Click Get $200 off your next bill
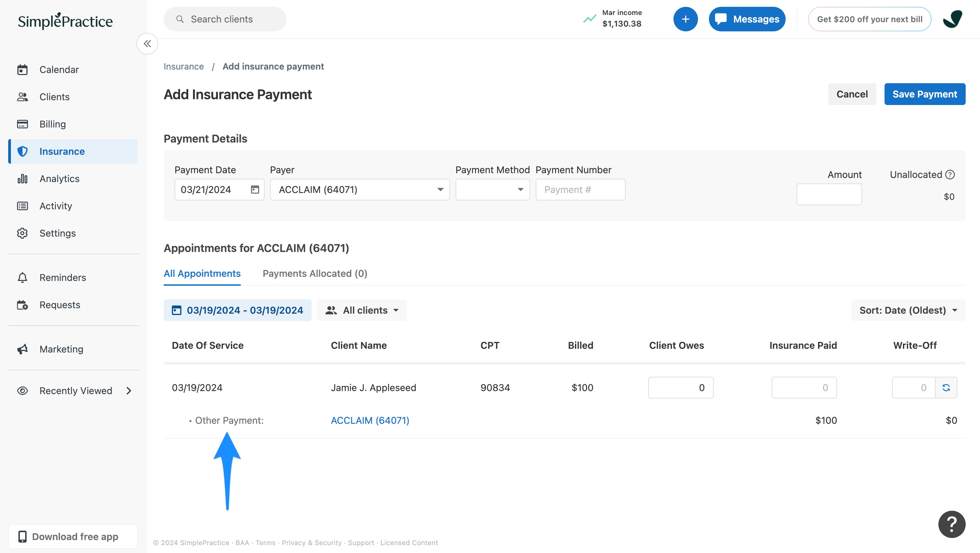This screenshot has width=980, height=553. [869, 19]
